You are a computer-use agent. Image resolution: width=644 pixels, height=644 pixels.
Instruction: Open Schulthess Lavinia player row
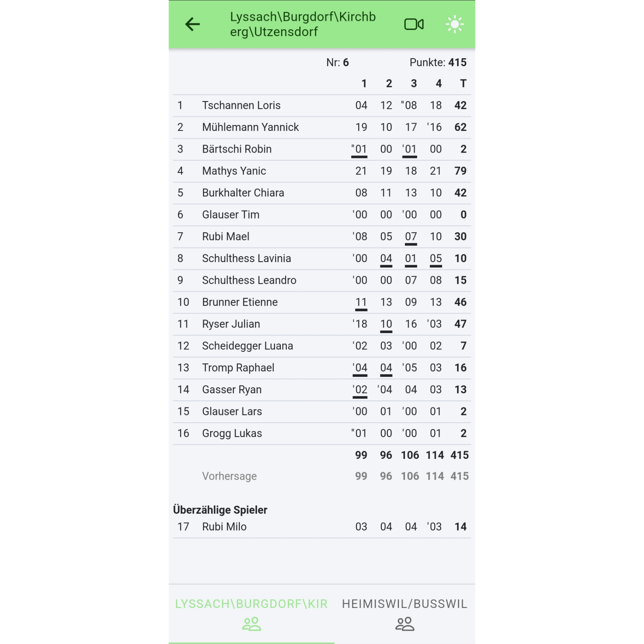click(x=322, y=259)
